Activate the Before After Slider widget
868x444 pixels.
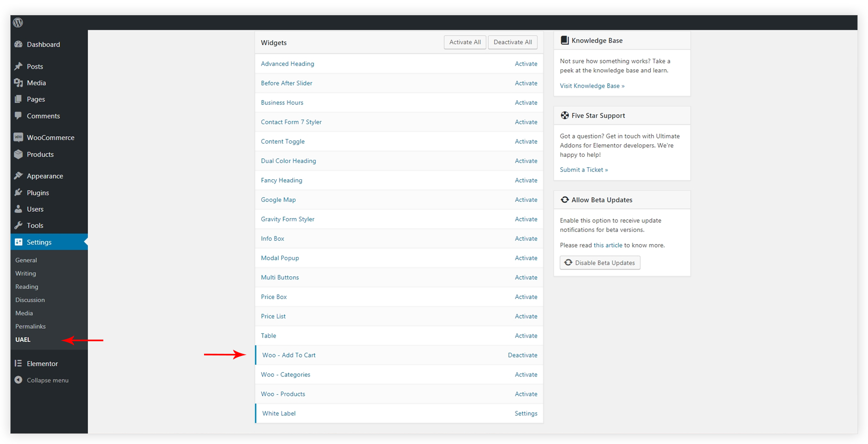[526, 83]
